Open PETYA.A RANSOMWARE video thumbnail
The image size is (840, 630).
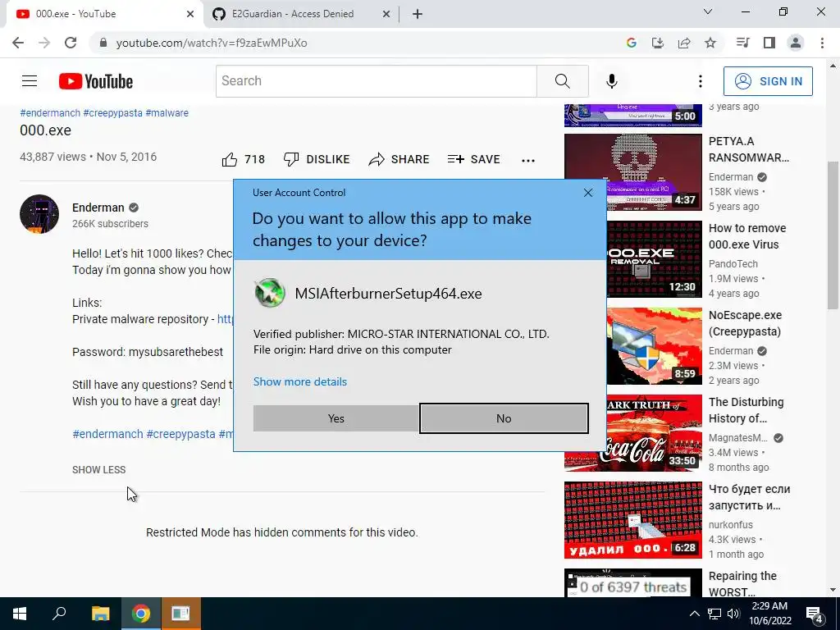coord(632,172)
